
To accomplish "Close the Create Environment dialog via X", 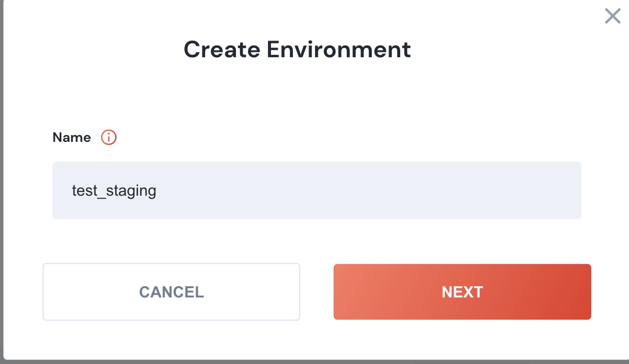I will (612, 16).
